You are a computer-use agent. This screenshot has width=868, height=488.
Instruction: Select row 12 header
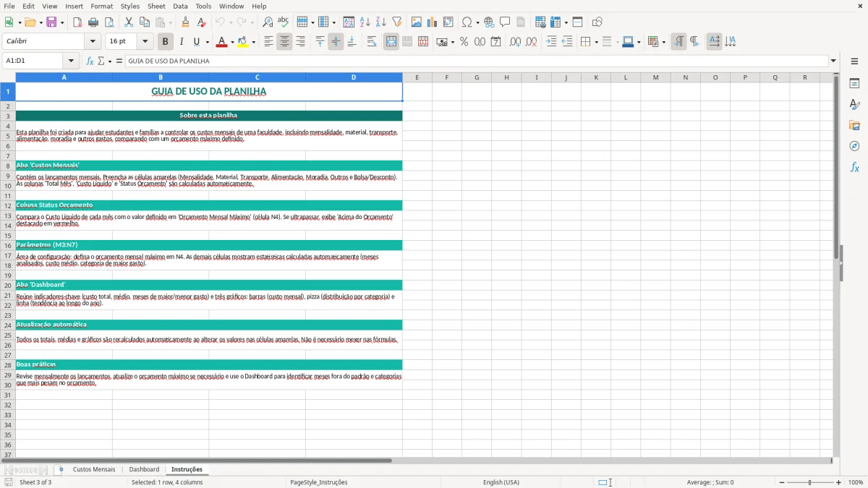(8, 205)
